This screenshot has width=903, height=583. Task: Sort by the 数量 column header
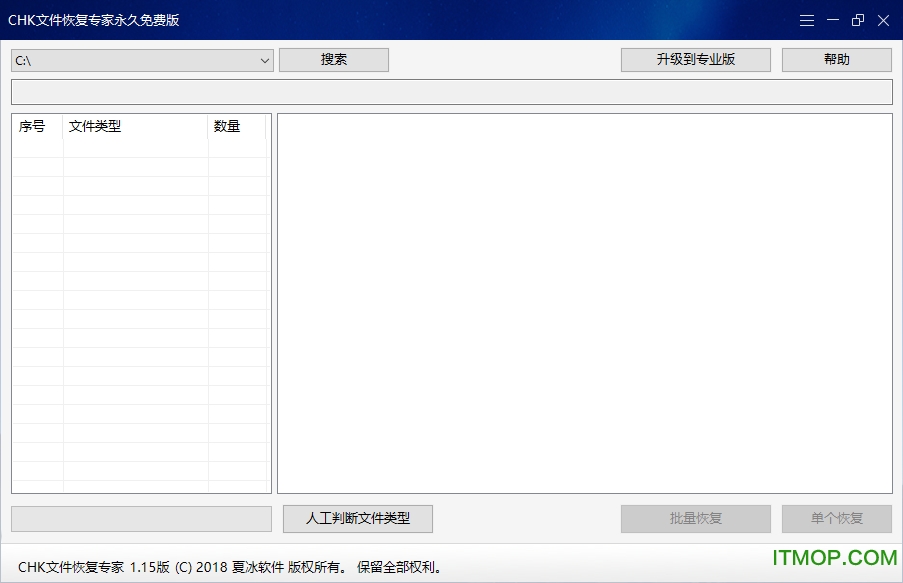tap(237, 126)
